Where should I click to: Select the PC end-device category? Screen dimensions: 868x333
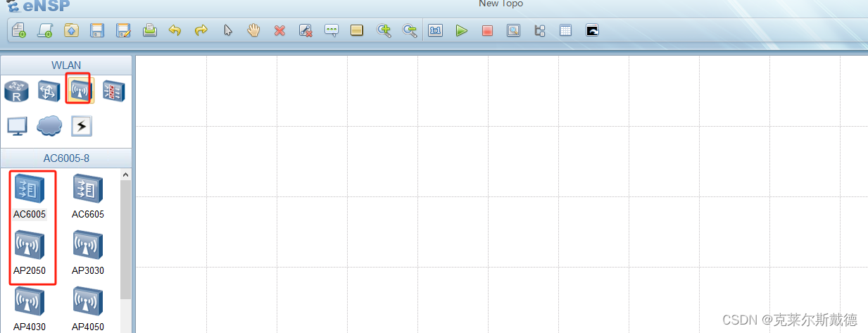pyautogui.click(x=17, y=126)
